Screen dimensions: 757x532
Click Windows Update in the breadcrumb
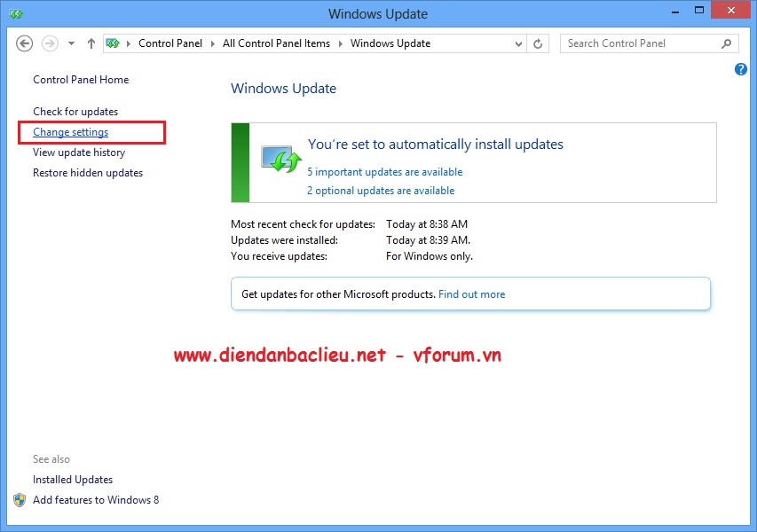click(x=390, y=43)
